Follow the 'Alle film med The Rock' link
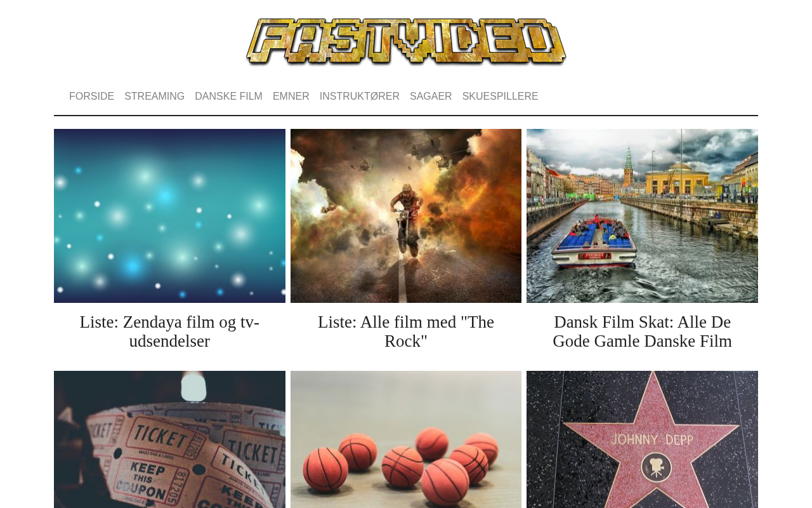 [406, 331]
